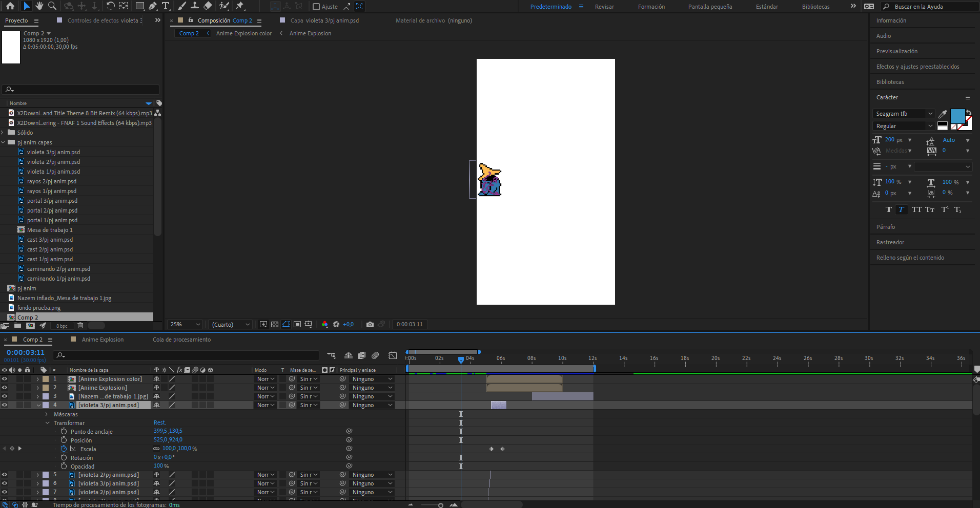Click Anime Explosion color breadcrumb
This screenshot has width=980, height=508.
[244, 33]
